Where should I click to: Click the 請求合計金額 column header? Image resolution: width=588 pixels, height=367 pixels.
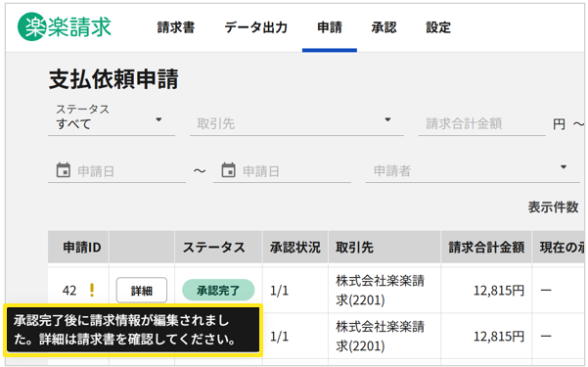coord(486,248)
